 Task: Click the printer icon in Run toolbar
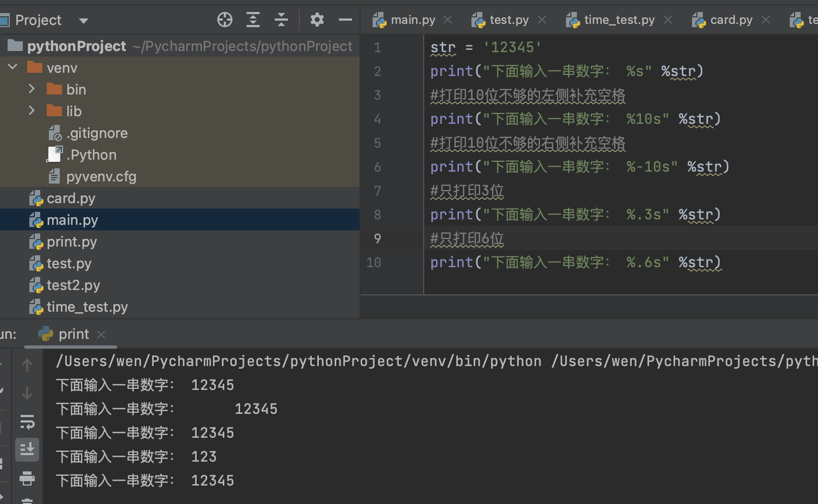click(27, 478)
